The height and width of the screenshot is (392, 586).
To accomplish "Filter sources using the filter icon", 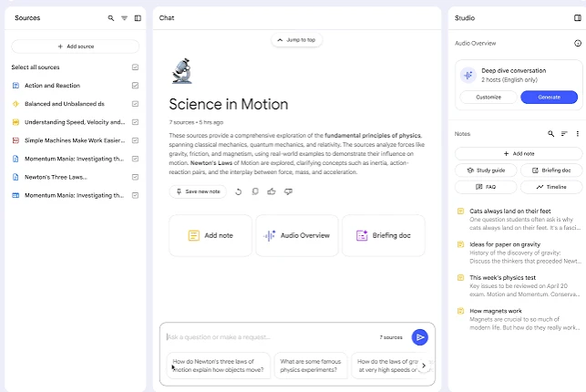I will [124, 18].
